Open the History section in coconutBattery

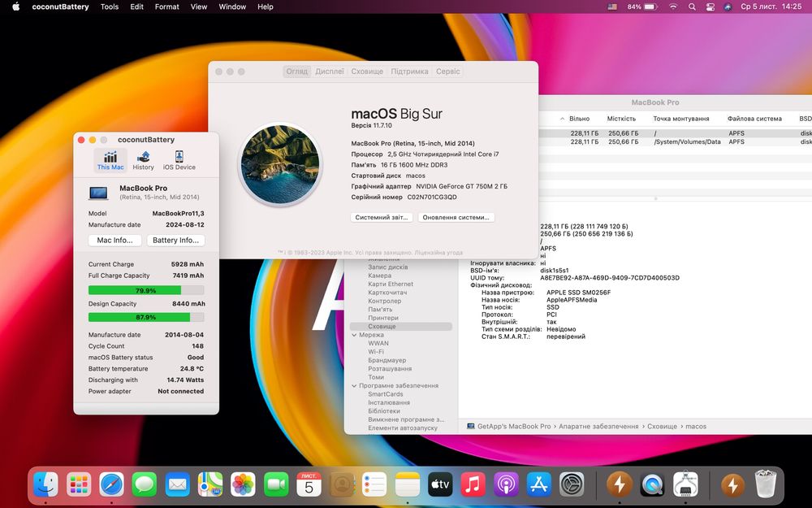coord(144,160)
